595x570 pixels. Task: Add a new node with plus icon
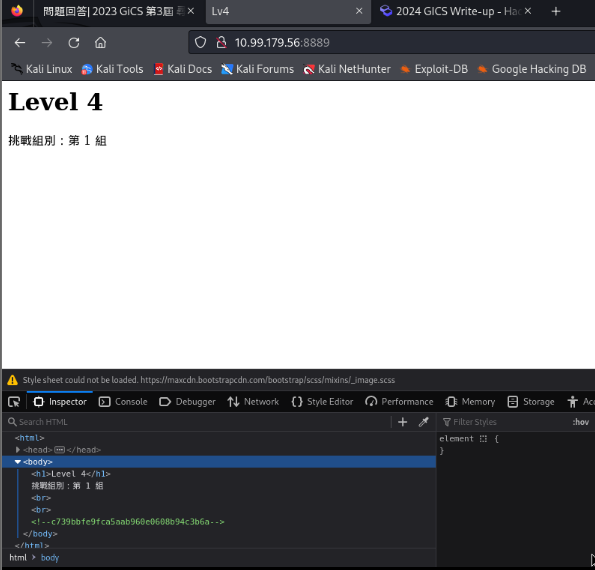coord(403,422)
